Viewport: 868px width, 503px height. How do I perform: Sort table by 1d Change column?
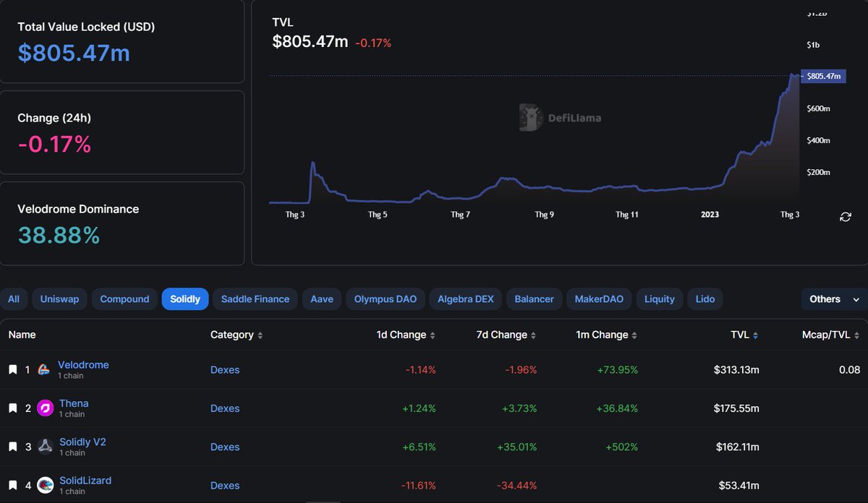406,335
